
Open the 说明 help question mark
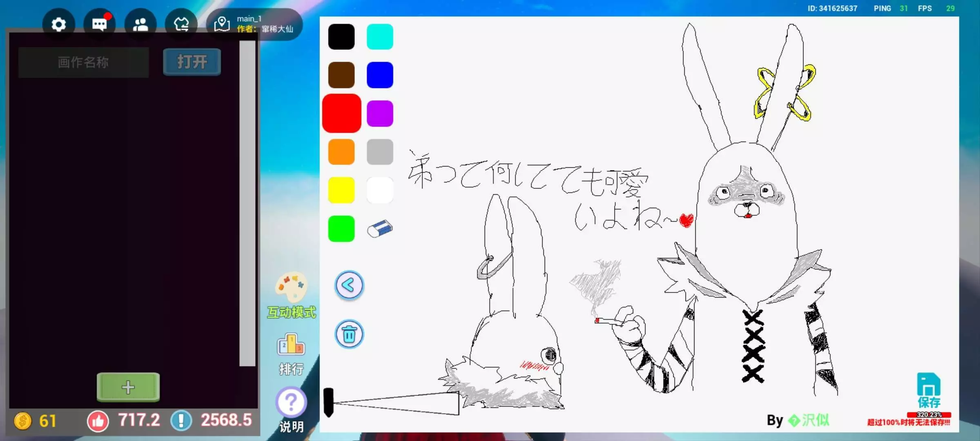[x=291, y=402]
